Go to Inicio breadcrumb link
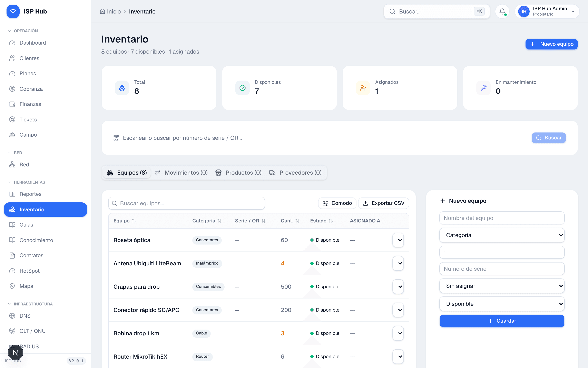This screenshot has height=368, width=588. point(110,11)
